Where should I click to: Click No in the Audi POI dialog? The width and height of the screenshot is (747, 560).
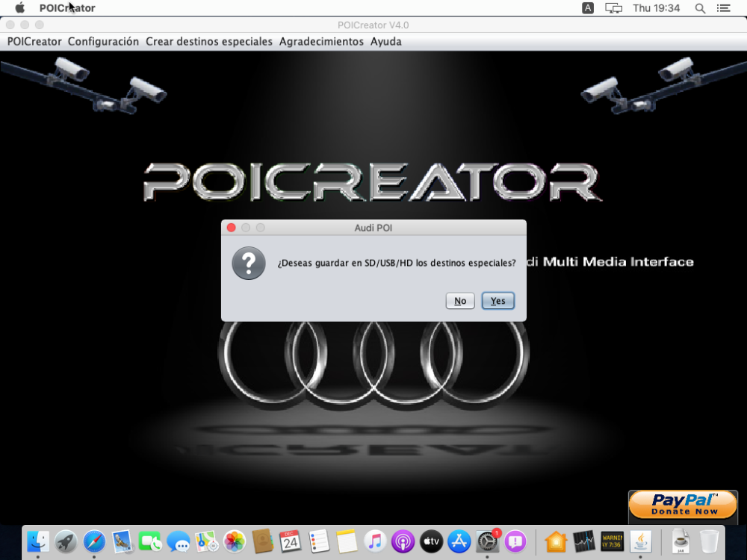pos(460,301)
